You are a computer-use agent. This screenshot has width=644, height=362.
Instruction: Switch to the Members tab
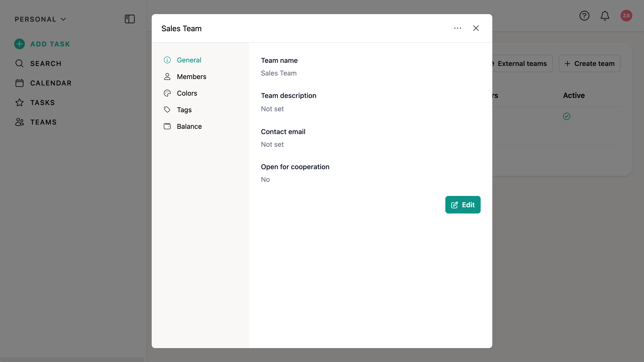(191, 76)
